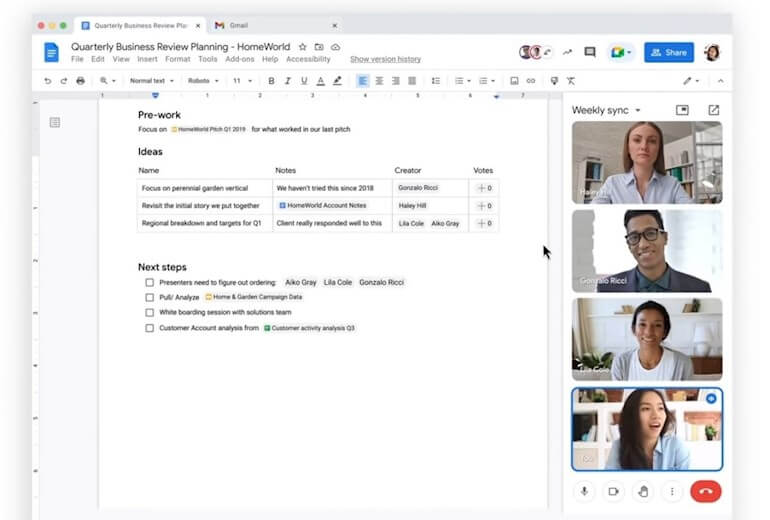
Task: Turn off the camera in Meet panel
Action: 614,491
